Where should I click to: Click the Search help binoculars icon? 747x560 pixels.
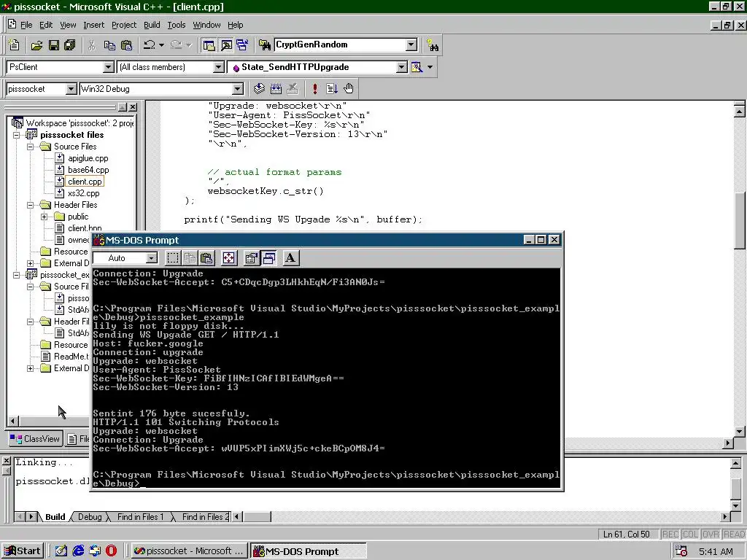click(x=433, y=45)
